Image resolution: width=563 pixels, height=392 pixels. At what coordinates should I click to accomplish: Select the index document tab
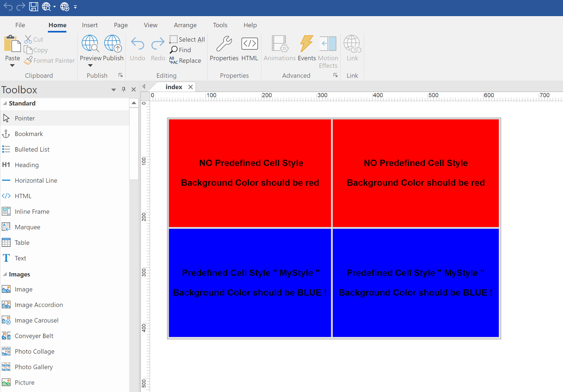tap(174, 87)
